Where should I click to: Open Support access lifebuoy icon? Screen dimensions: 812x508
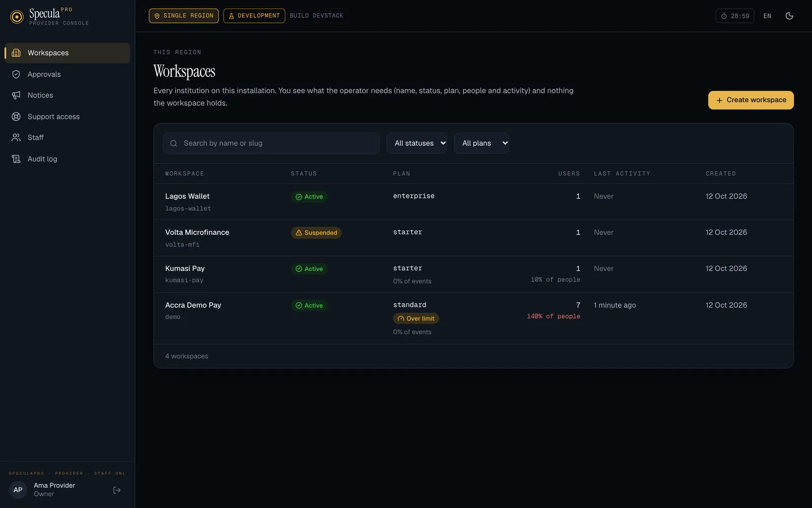pos(16,116)
